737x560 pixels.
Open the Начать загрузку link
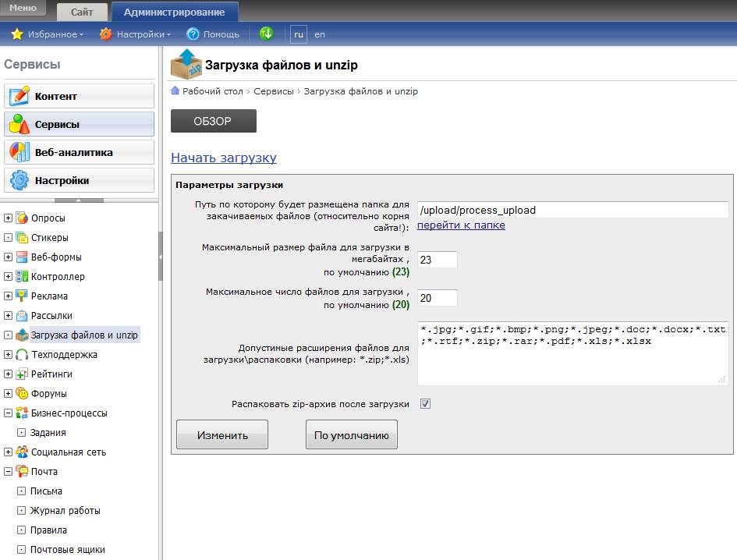pos(224,158)
